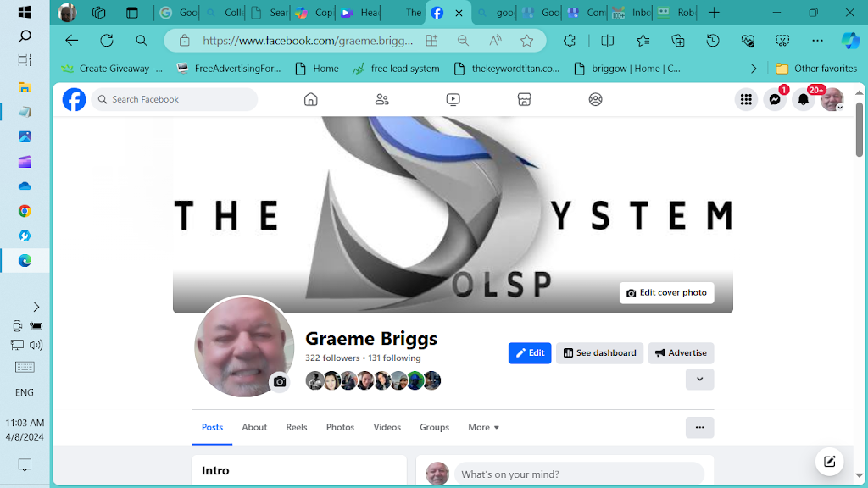
Task: Open a new browser tab
Action: pyautogui.click(x=714, y=13)
